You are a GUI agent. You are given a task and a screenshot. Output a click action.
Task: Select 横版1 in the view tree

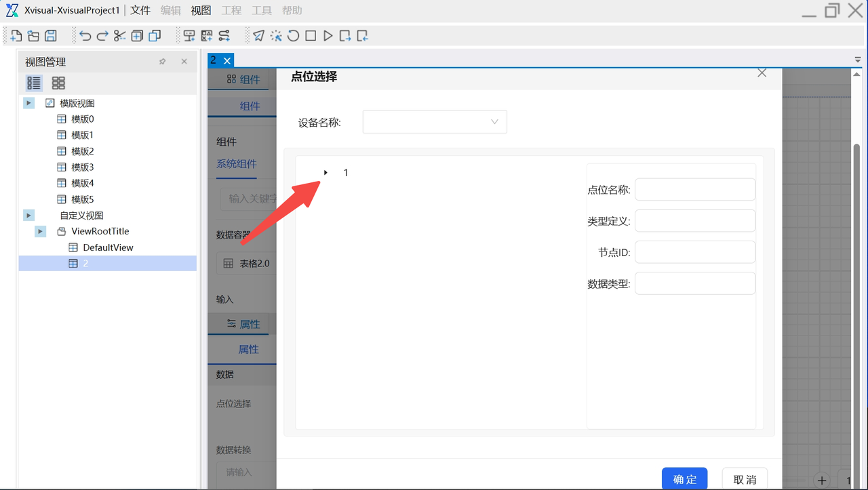[82, 135]
